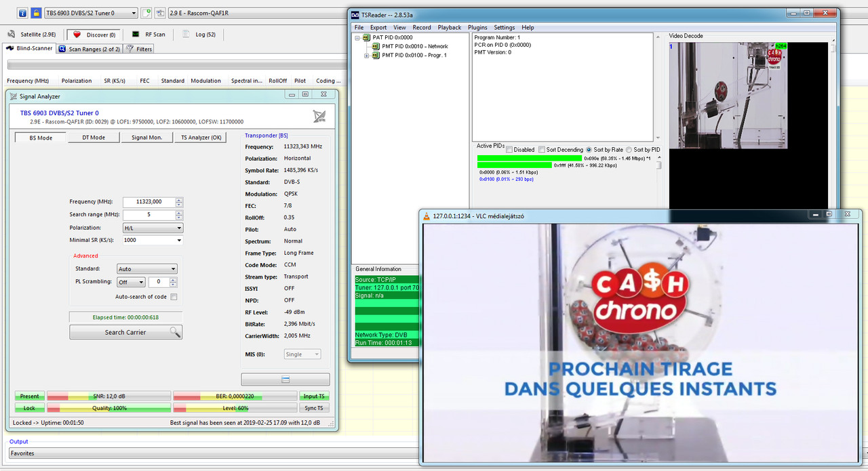
Task: Open Export menu in TSReader
Action: point(378,28)
